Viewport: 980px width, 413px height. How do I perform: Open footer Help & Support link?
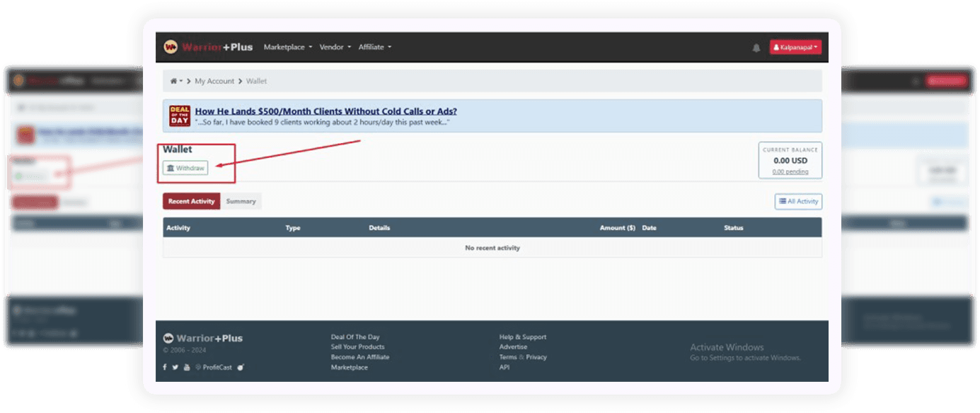[x=523, y=337]
